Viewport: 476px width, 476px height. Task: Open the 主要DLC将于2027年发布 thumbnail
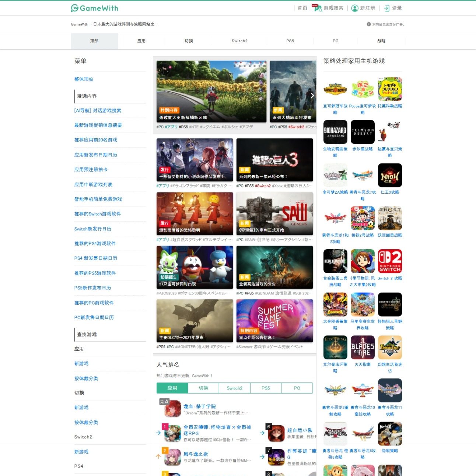[x=195, y=321]
